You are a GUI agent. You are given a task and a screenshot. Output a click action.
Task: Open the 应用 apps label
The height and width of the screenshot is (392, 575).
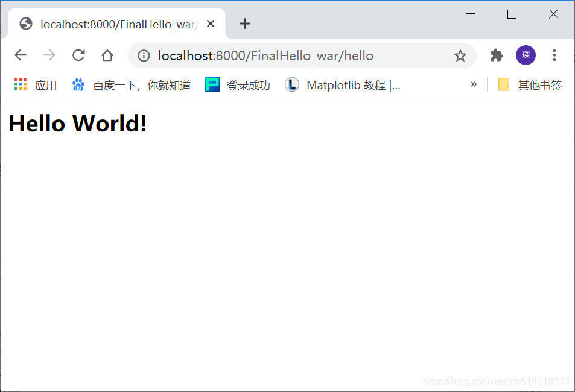pos(45,86)
